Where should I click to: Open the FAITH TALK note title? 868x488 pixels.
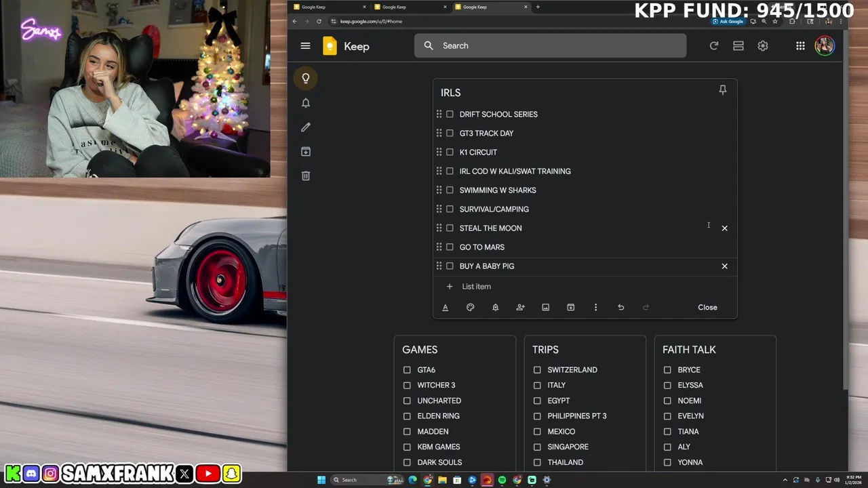(689, 350)
